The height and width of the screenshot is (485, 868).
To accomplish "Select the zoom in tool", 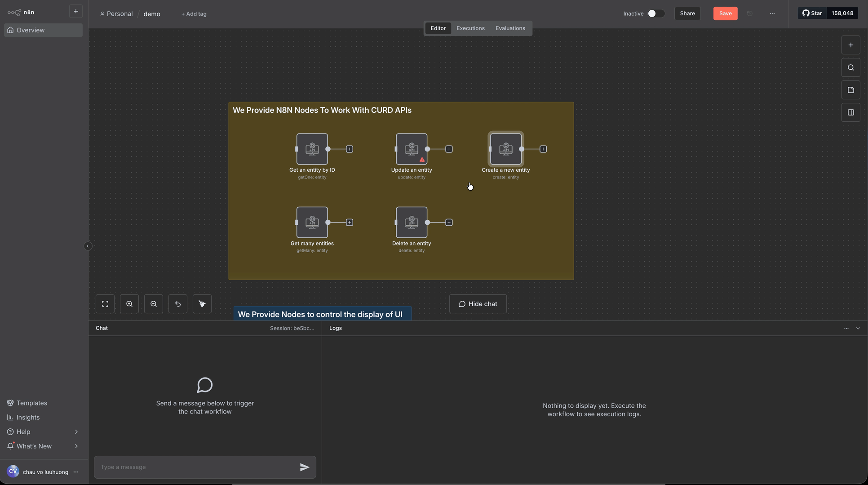I will (x=129, y=303).
